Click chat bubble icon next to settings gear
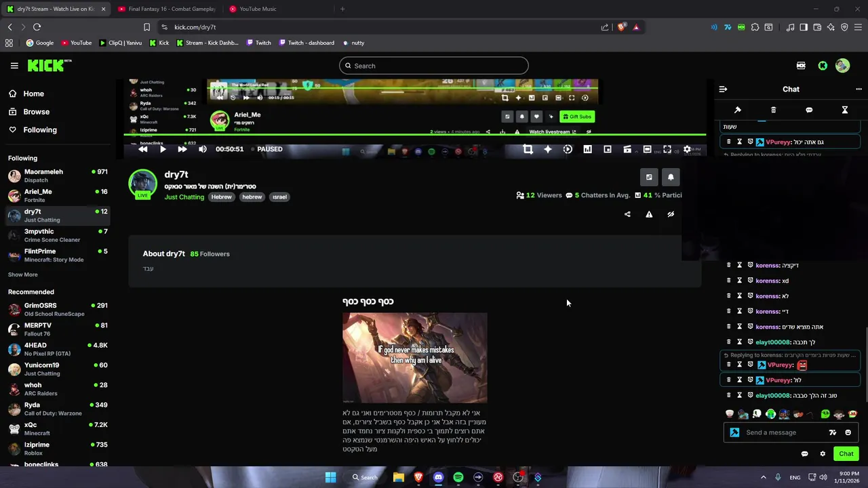The image size is (868, 488). [805, 454]
